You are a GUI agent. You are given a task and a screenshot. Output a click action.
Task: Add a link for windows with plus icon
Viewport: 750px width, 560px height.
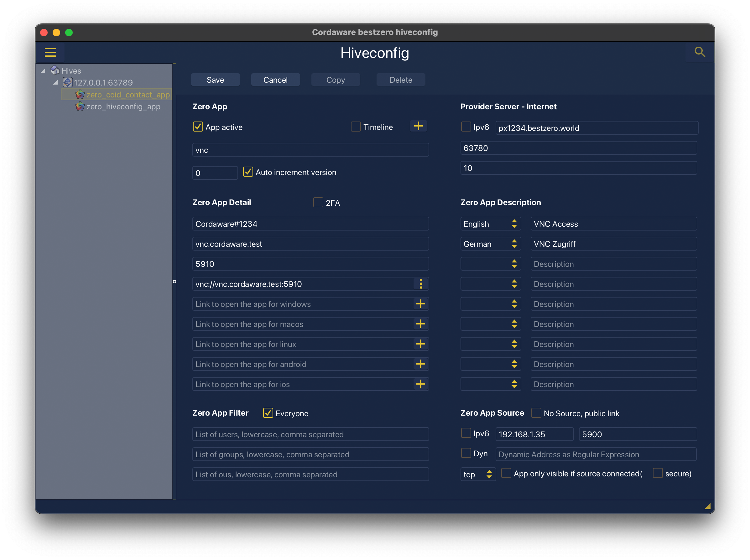420,304
